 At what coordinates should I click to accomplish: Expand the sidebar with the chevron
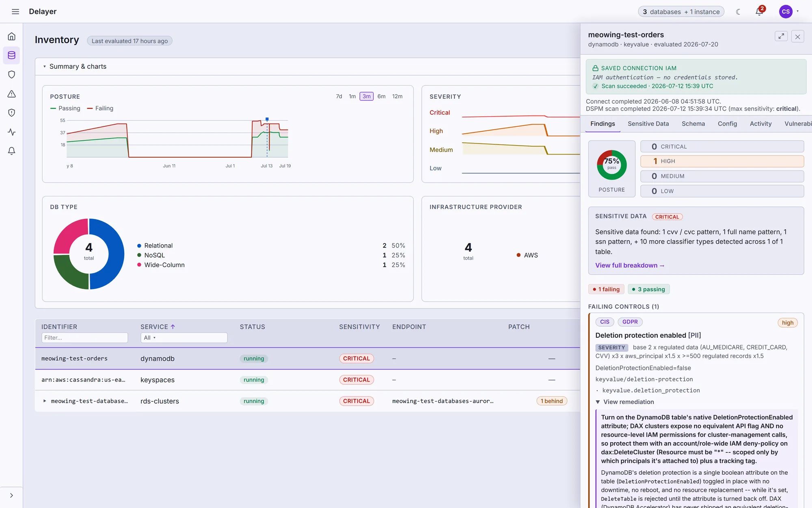[x=11, y=495]
